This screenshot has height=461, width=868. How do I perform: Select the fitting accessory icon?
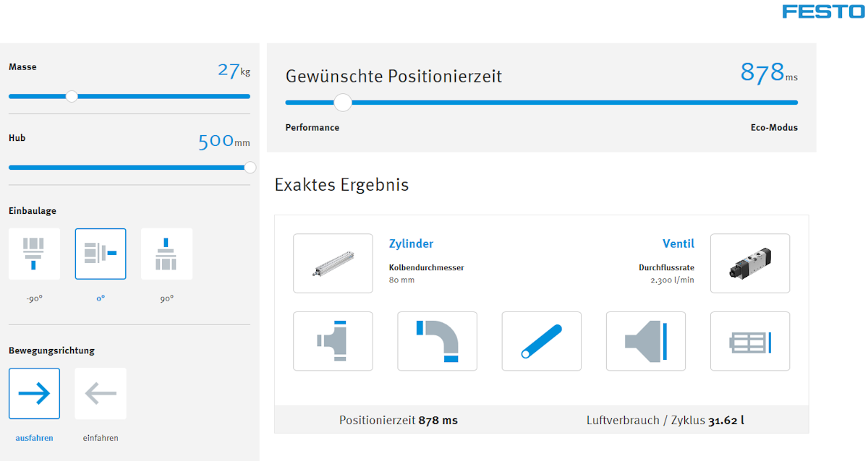click(x=333, y=341)
